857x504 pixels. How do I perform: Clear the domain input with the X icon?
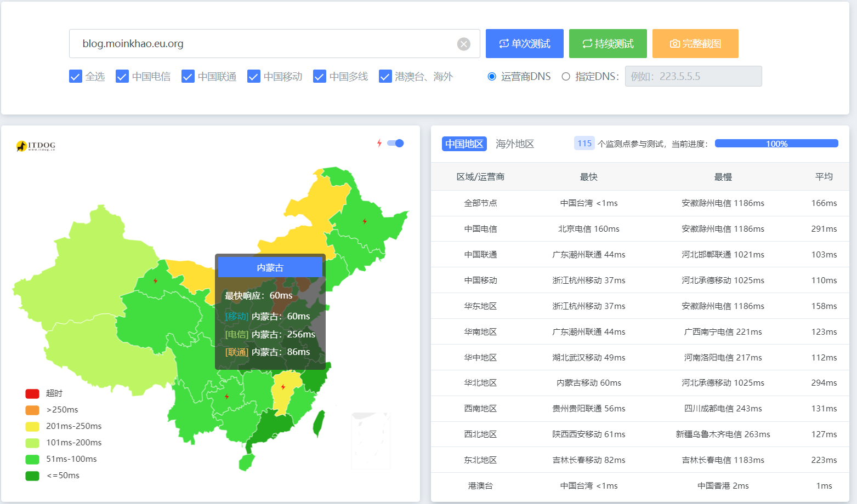click(x=464, y=44)
